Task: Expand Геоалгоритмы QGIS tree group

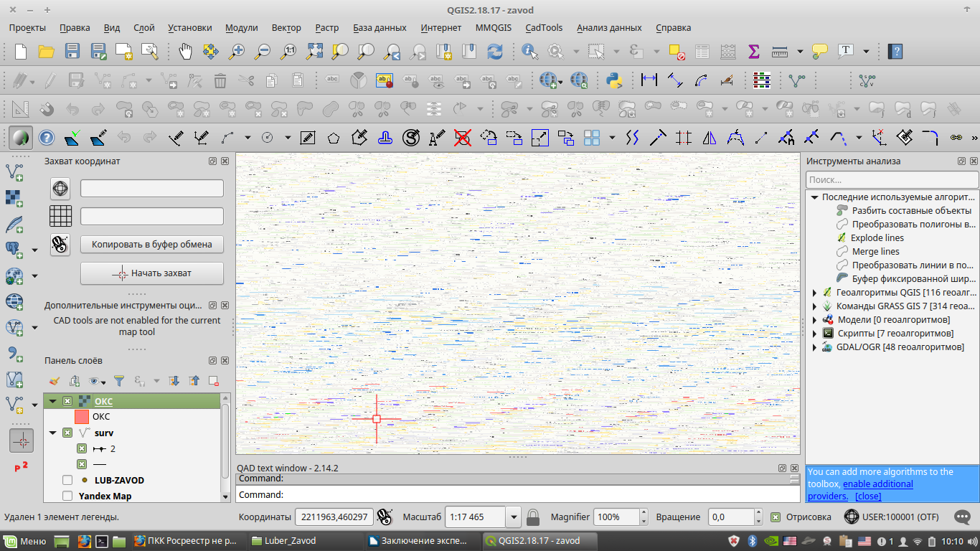Action: (814, 293)
